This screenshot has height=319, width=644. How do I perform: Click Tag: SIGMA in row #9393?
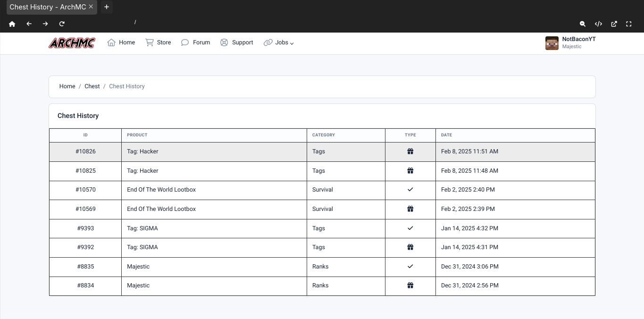coord(142,228)
